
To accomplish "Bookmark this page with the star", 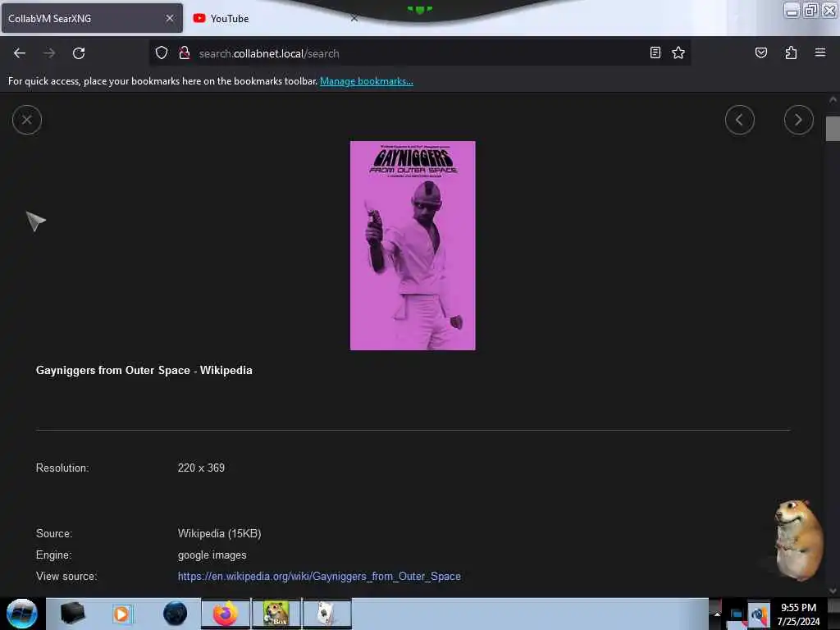I will coord(678,52).
